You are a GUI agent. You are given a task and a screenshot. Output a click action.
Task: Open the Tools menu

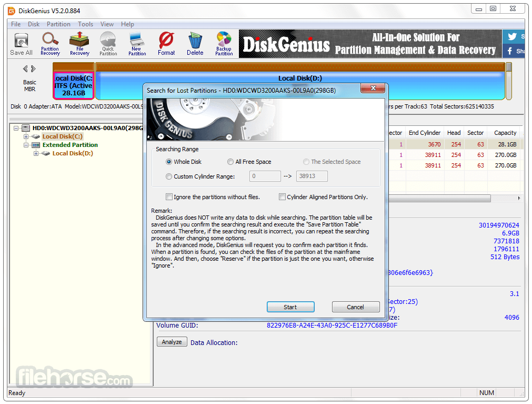click(x=85, y=24)
